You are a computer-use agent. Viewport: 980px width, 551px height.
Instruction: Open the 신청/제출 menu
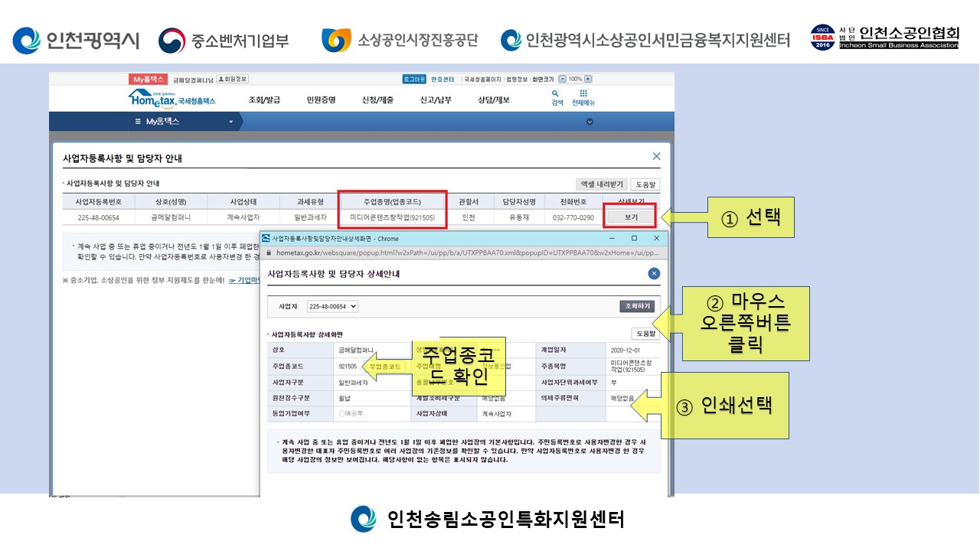coord(377,99)
